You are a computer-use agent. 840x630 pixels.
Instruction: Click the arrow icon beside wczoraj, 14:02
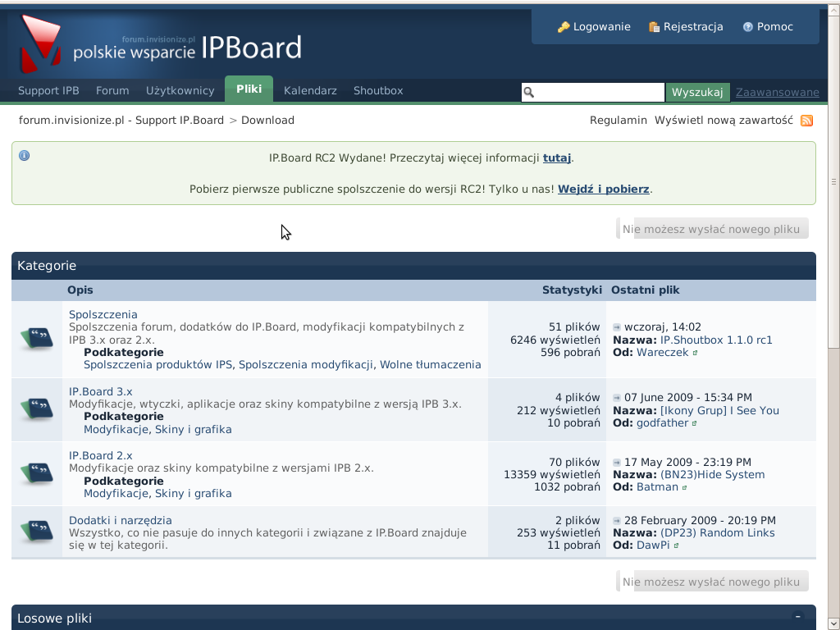click(x=617, y=327)
